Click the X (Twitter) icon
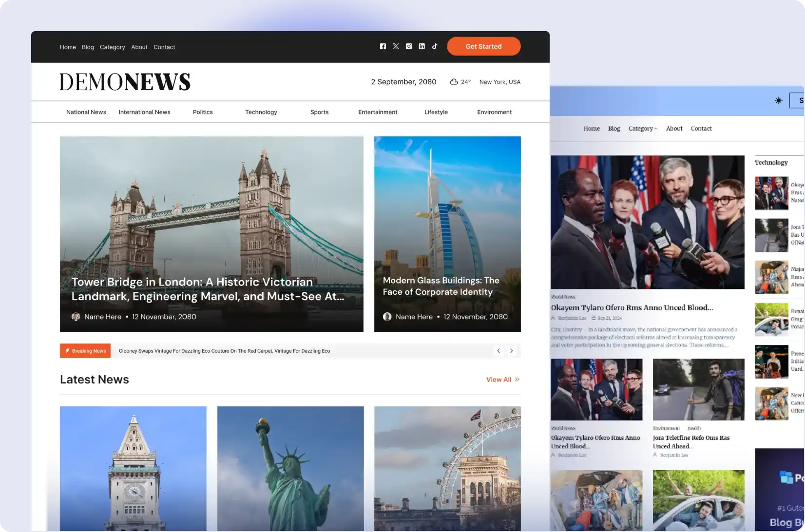805x532 pixels. point(396,46)
